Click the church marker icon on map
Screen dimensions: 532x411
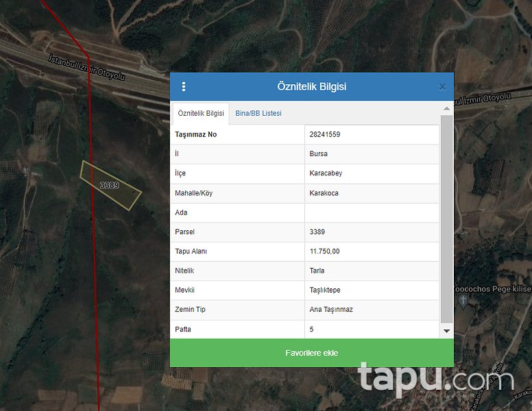click(x=463, y=301)
